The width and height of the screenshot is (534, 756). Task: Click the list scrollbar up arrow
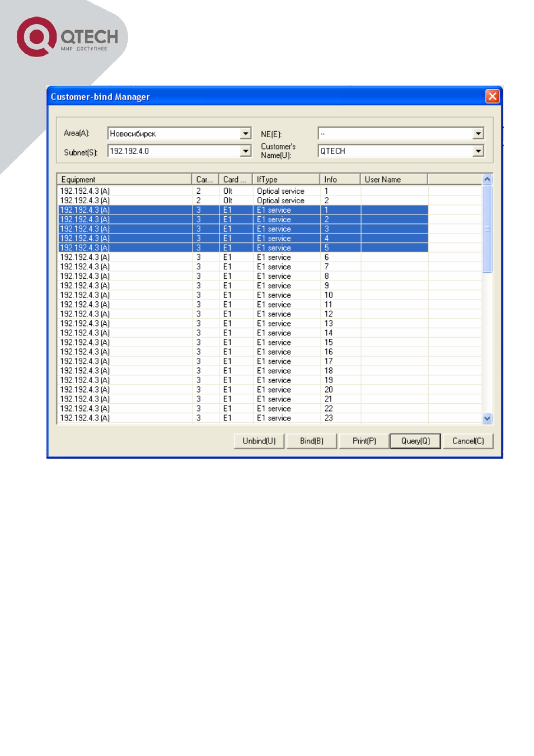[x=487, y=179]
